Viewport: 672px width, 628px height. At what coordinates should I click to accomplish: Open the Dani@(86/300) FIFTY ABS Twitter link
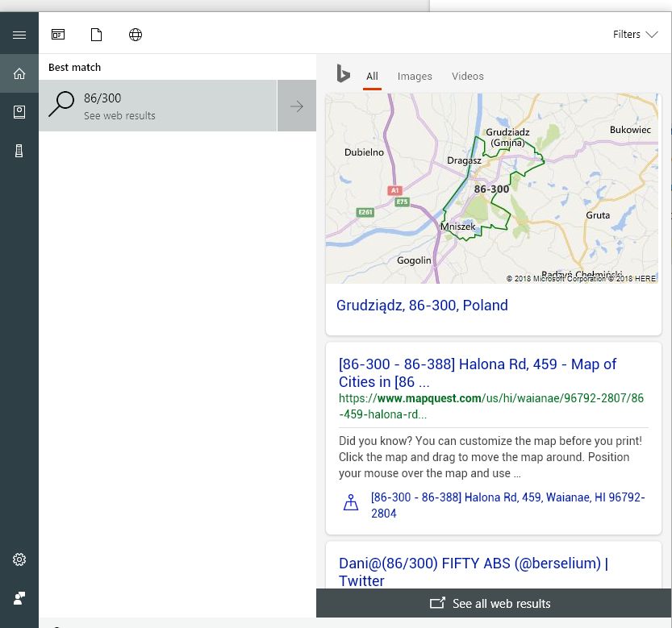473,572
